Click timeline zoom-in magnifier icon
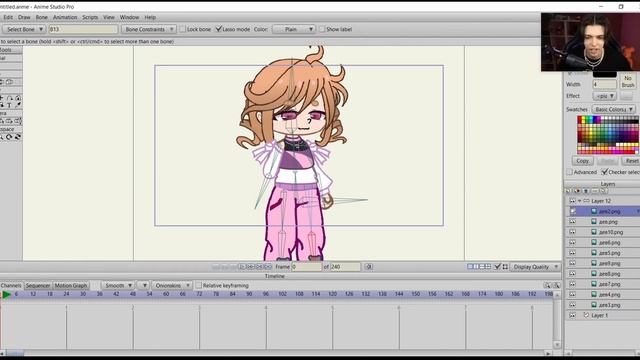The height and width of the screenshot is (360, 640). (x=547, y=285)
